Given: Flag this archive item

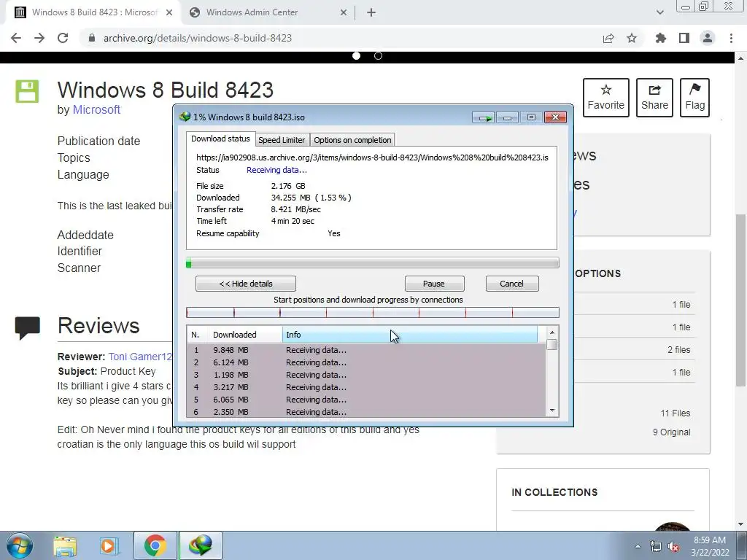Looking at the screenshot, I should pyautogui.click(x=694, y=98).
